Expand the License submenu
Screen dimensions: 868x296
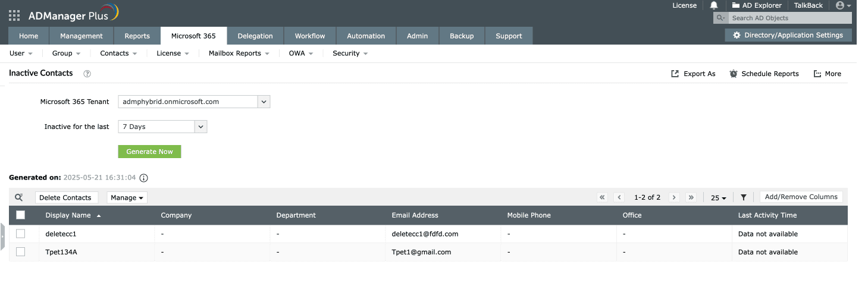coord(173,53)
